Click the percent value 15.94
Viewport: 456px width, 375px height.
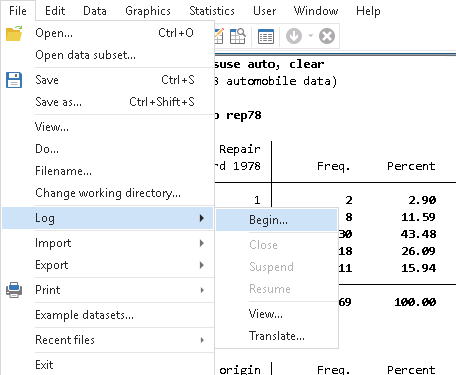(x=419, y=268)
